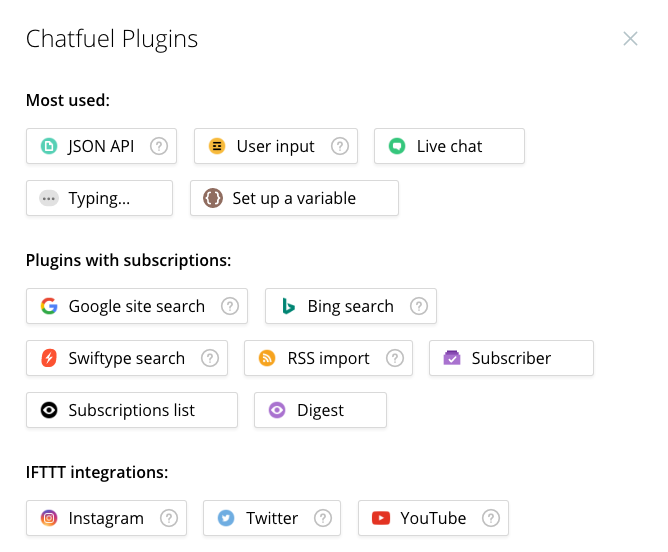Choose the Set up a variable plugin
Viewport: 668px width, 552px height.
(x=294, y=198)
